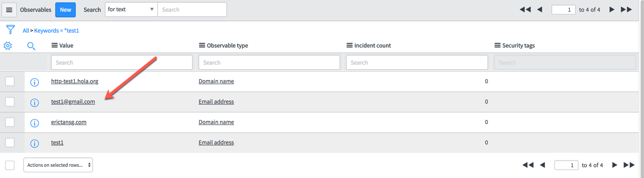Viewport: 644px width, 178px height.
Task: Open the test1 observable record
Action: pos(57,143)
